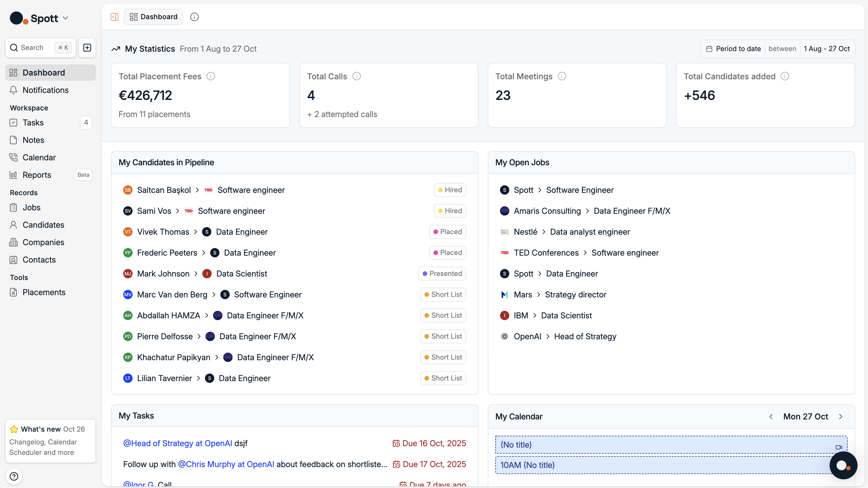
Task: Select the Dashboard tab
Action: click(x=153, y=17)
